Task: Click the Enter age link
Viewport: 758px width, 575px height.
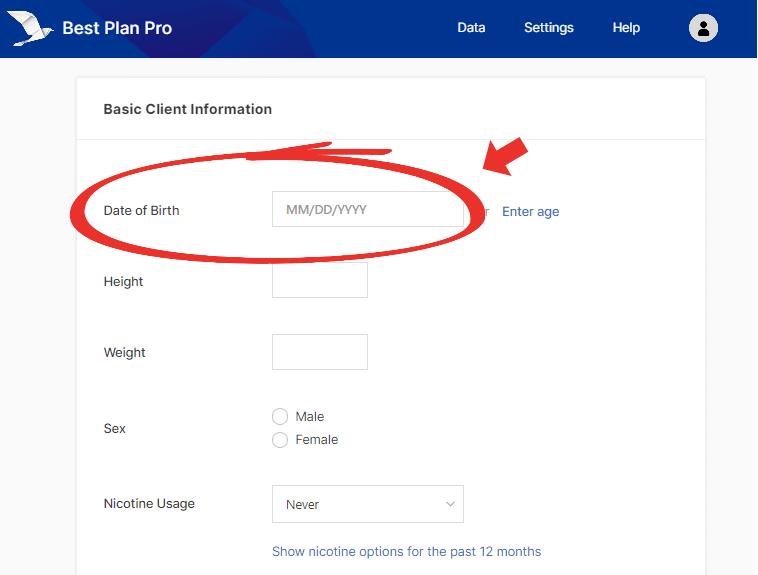Action: (530, 211)
